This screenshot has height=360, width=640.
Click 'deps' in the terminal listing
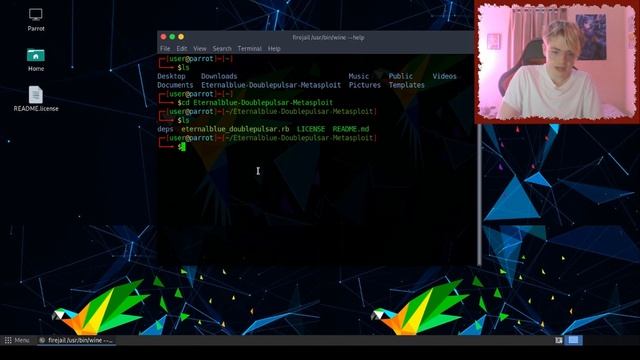(x=165, y=129)
